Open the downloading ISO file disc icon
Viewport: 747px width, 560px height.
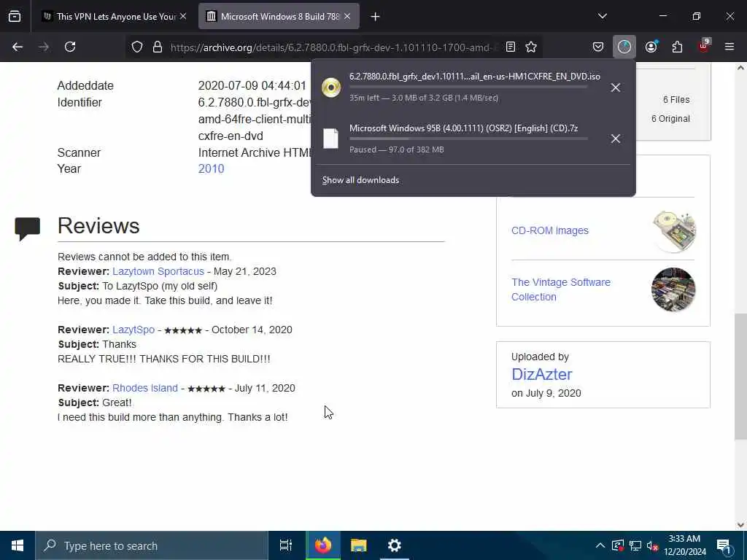331,87
